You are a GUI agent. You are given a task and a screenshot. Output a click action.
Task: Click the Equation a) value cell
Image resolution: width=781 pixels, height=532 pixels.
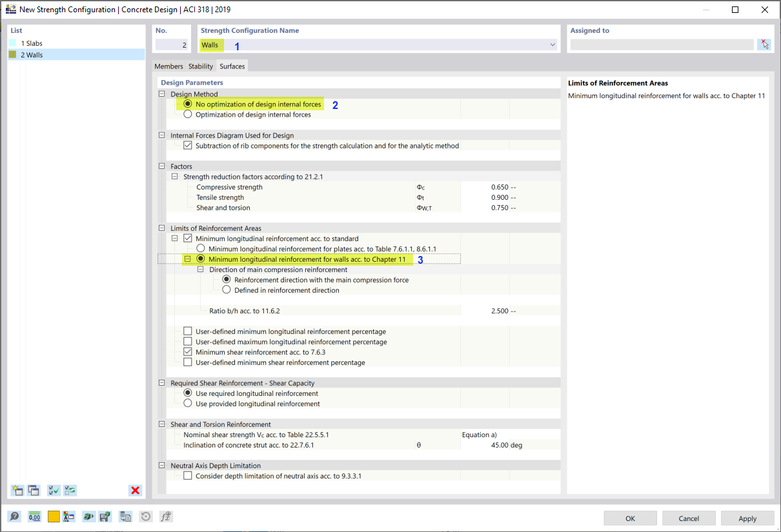pyautogui.click(x=511, y=435)
